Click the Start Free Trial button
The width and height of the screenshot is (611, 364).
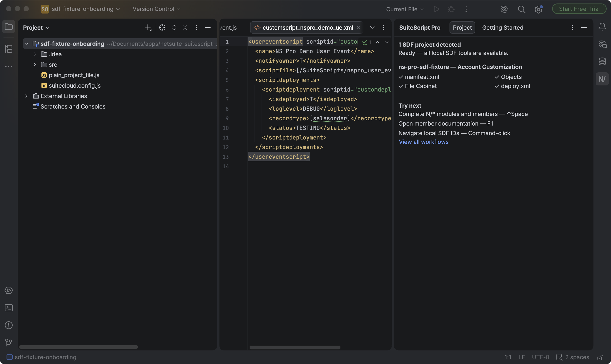(579, 9)
